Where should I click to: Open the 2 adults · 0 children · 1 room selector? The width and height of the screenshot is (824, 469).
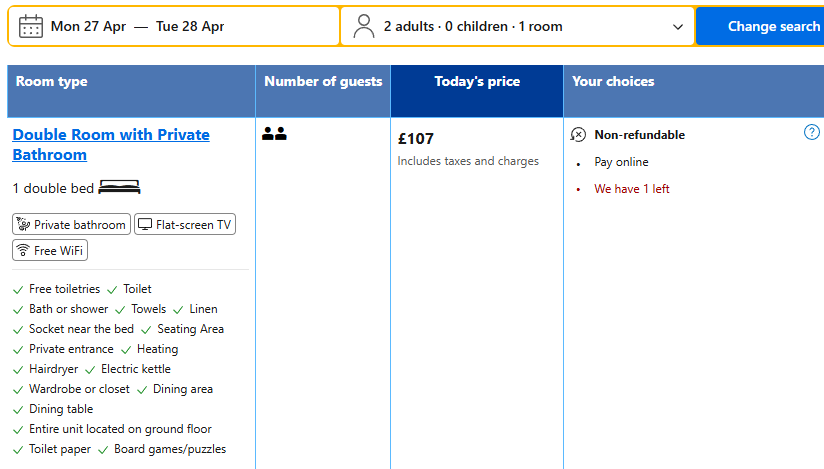pyautogui.click(x=518, y=26)
